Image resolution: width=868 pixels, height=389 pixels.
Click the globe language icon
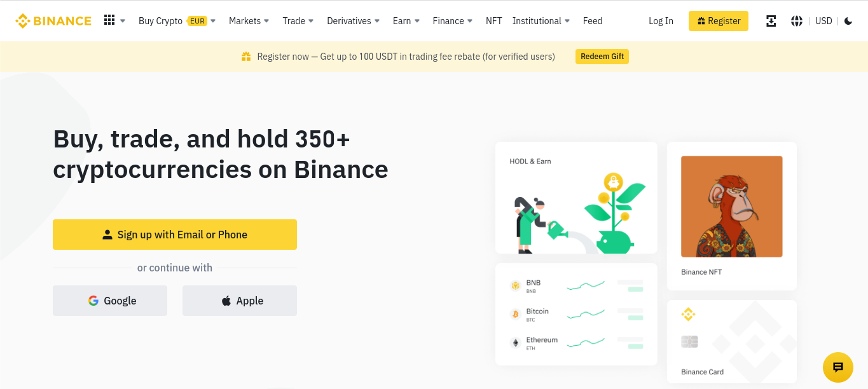click(796, 21)
